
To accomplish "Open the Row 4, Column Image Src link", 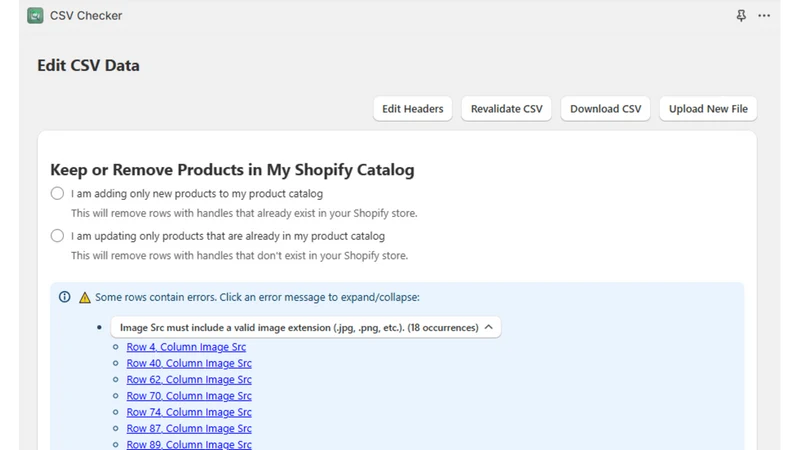I will point(186,347).
